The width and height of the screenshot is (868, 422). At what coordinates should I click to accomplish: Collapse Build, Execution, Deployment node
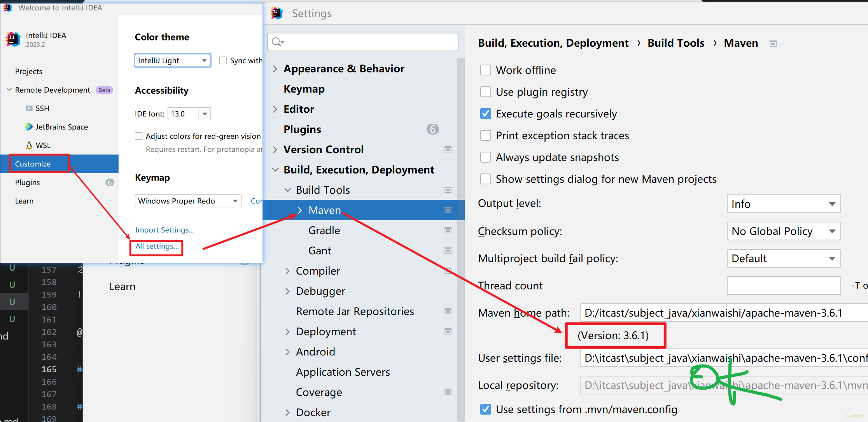click(275, 170)
